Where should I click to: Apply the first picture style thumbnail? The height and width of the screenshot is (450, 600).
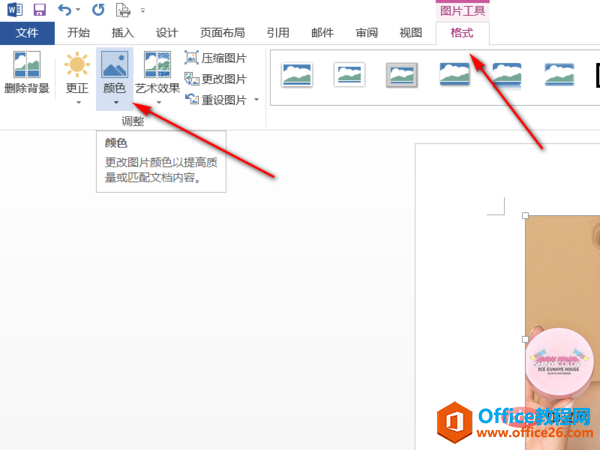297,75
